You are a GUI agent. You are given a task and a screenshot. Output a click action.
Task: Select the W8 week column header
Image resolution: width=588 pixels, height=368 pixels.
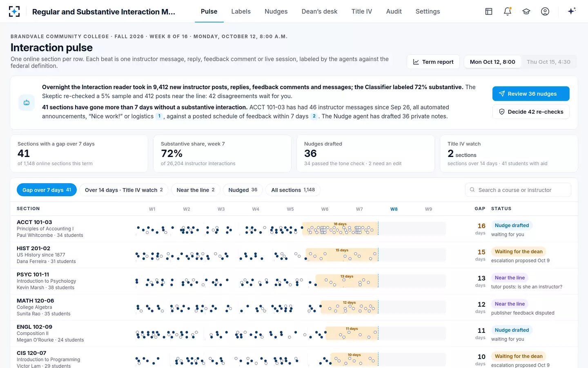[394, 209]
